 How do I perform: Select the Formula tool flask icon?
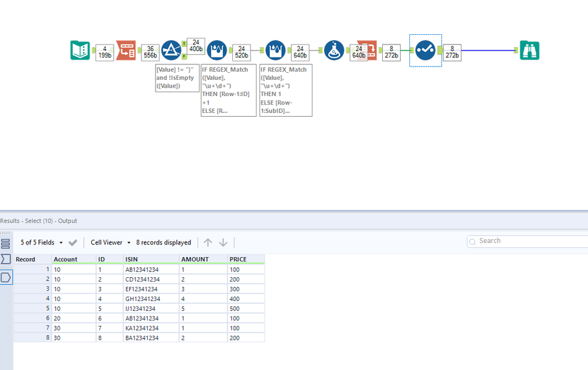point(334,50)
